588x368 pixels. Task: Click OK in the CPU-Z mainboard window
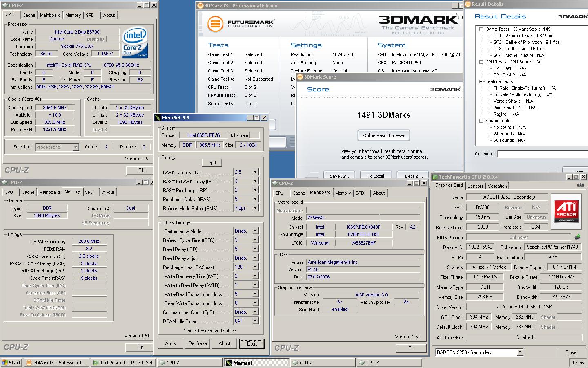pos(411,348)
